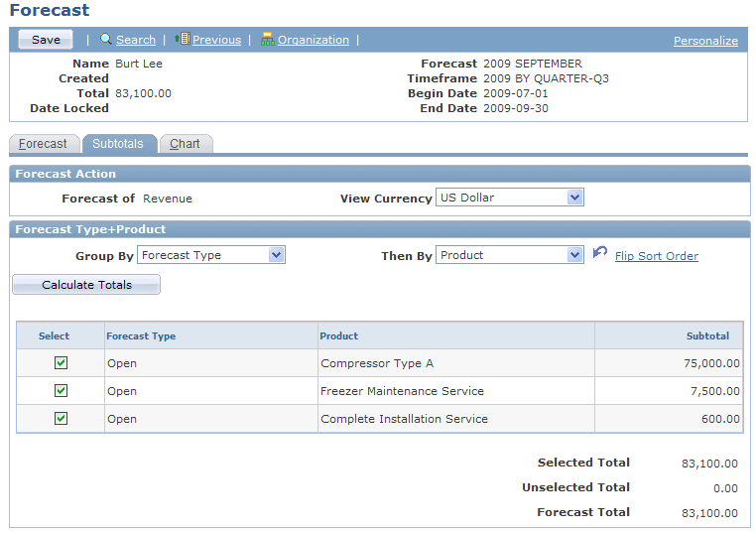The width and height of the screenshot is (756, 533).
Task: Click the Flip Sort Order link
Action: 656,256
